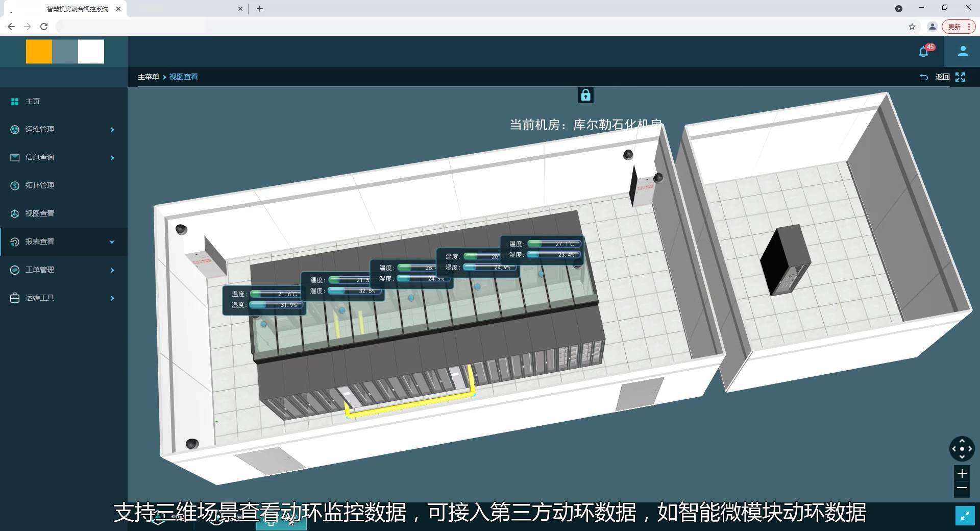The width and height of the screenshot is (980, 531).
Task: Expand the 运维管理 chevron arrow
Action: point(112,130)
